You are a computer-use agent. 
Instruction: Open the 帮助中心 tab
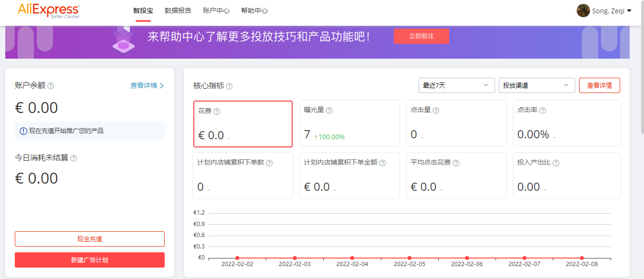[254, 10]
